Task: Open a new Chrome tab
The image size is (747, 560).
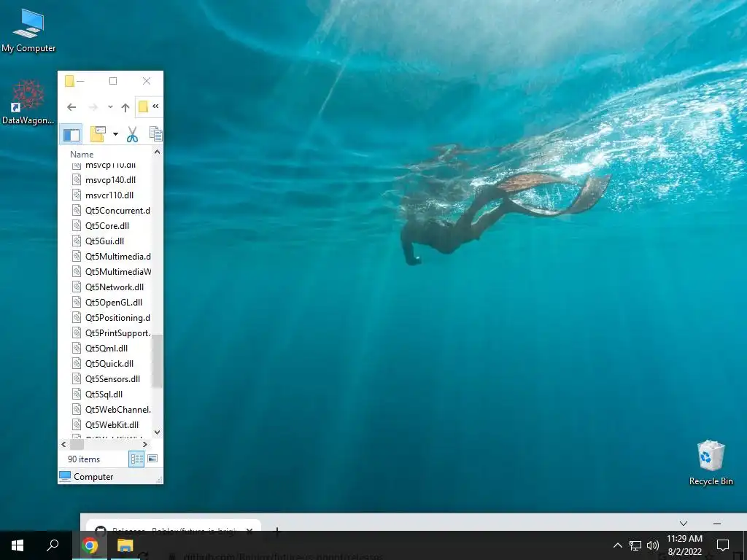Action: (276, 532)
